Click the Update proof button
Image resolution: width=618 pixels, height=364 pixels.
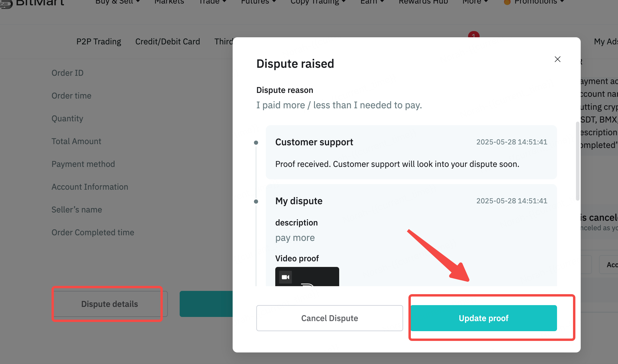click(484, 318)
